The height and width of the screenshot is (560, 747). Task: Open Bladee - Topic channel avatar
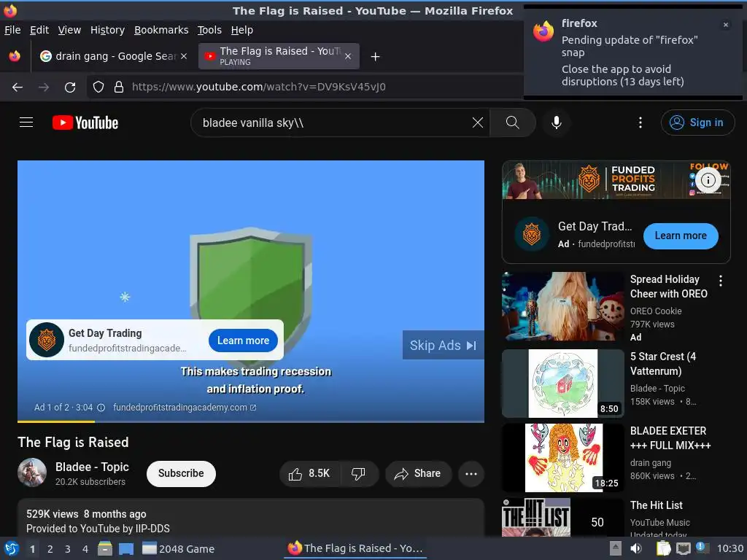(32, 472)
